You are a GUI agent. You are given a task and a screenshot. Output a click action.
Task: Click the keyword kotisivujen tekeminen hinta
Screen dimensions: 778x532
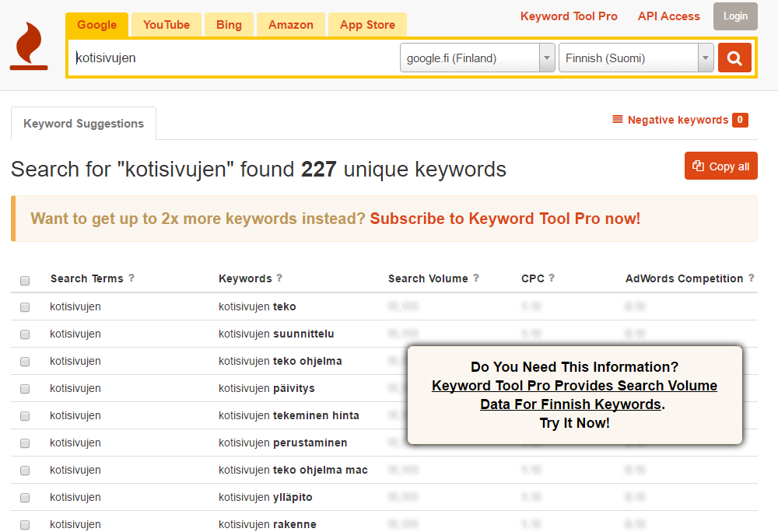click(x=289, y=415)
